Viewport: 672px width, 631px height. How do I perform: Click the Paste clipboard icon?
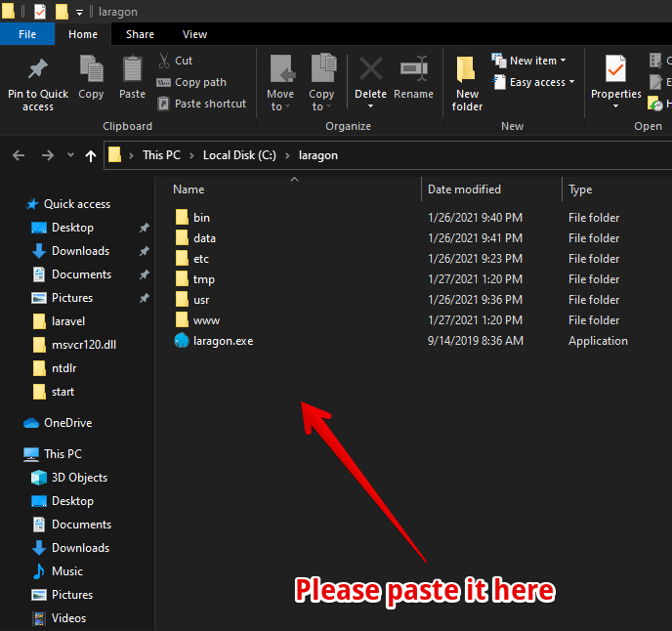pos(133,68)
